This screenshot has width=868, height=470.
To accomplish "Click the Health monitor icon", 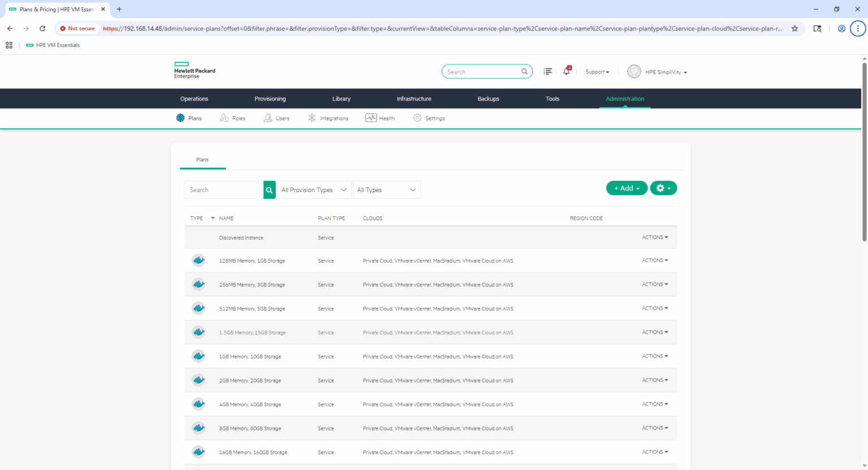I will click(x=371, y=118).
